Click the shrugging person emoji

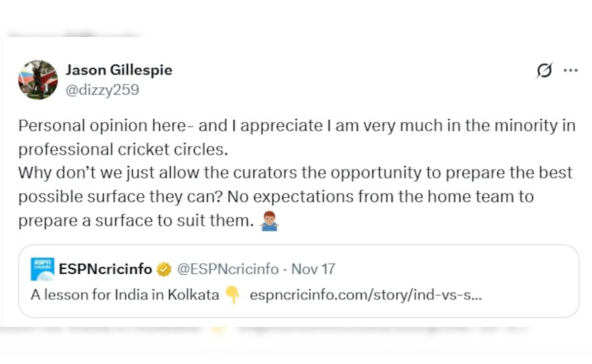coord(269,221)
